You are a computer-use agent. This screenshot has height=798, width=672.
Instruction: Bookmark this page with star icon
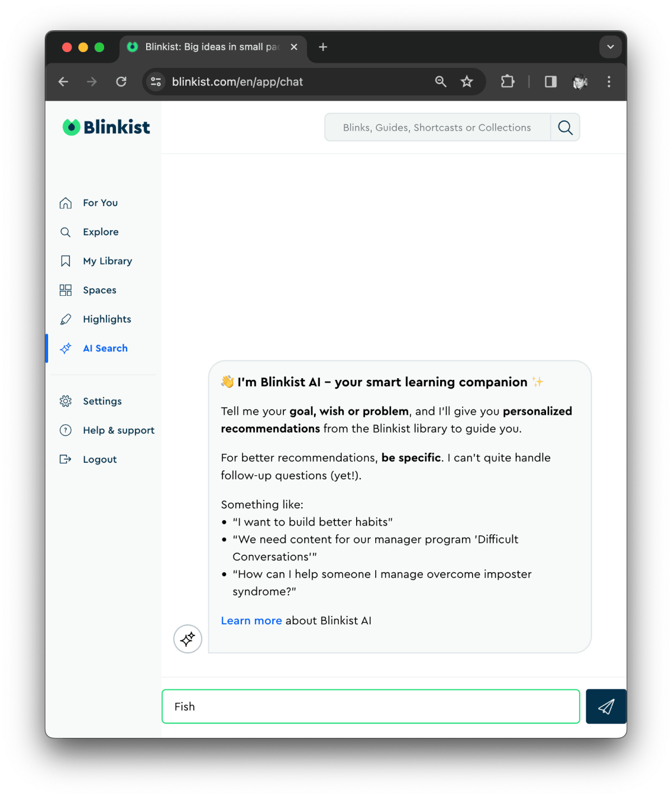coord(466,82)
